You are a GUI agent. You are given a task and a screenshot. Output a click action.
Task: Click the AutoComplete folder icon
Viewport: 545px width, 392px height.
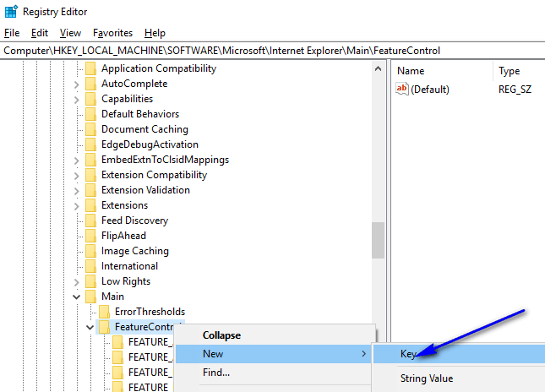click(x=90, y=84)
